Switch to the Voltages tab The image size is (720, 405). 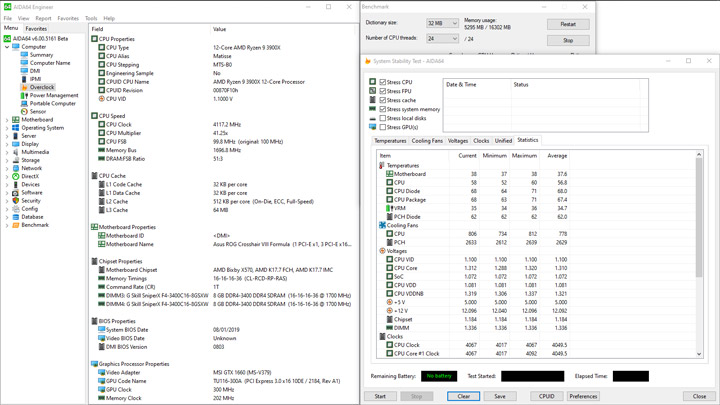(458, 141)
